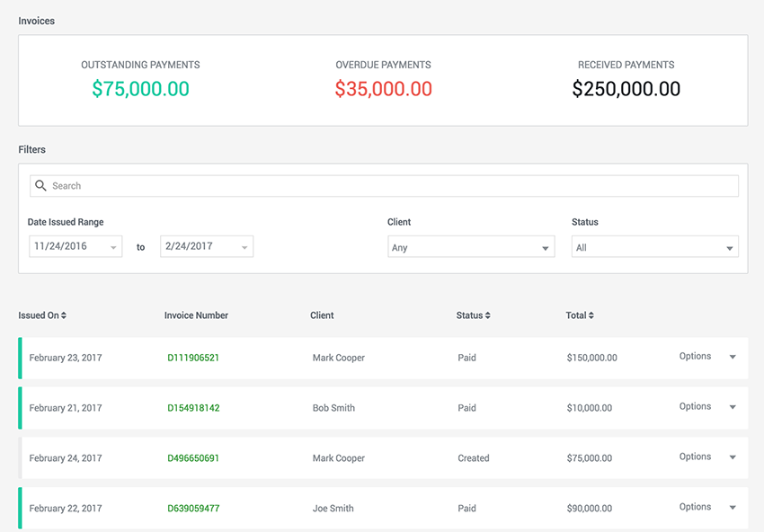Sort by Total column arrows
This screenshot has height=532, width=764.
click(591, 315)
